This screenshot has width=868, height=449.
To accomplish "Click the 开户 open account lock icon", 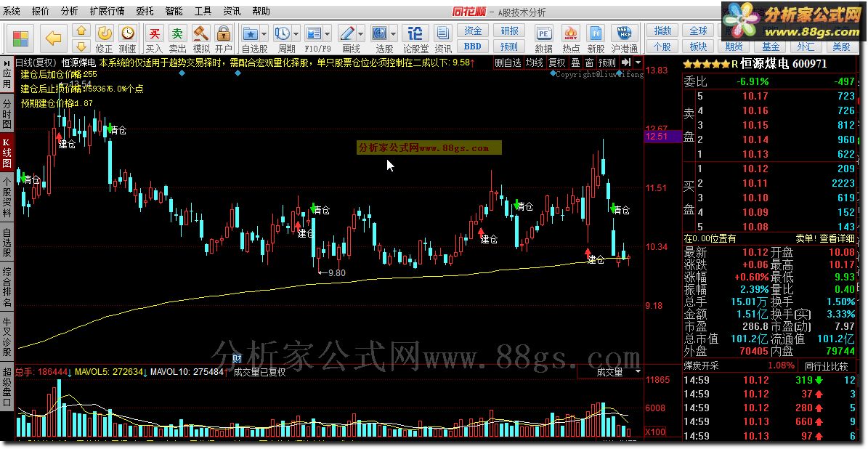I will (x=223, y=39).
